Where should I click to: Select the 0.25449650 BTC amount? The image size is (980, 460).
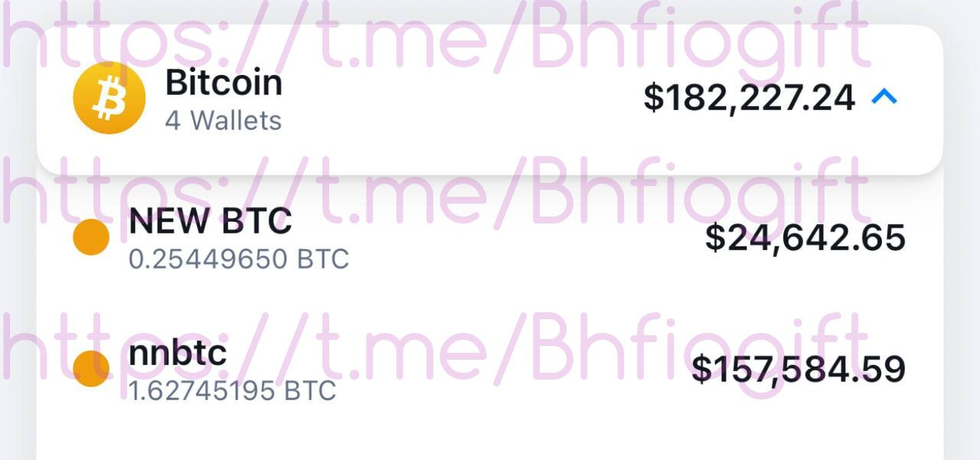point(239,259)
